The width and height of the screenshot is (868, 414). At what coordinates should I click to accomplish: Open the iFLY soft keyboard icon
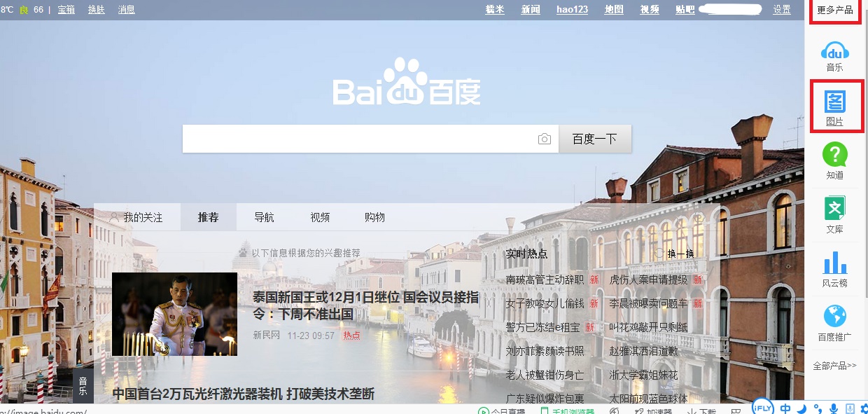pos(849,408)
